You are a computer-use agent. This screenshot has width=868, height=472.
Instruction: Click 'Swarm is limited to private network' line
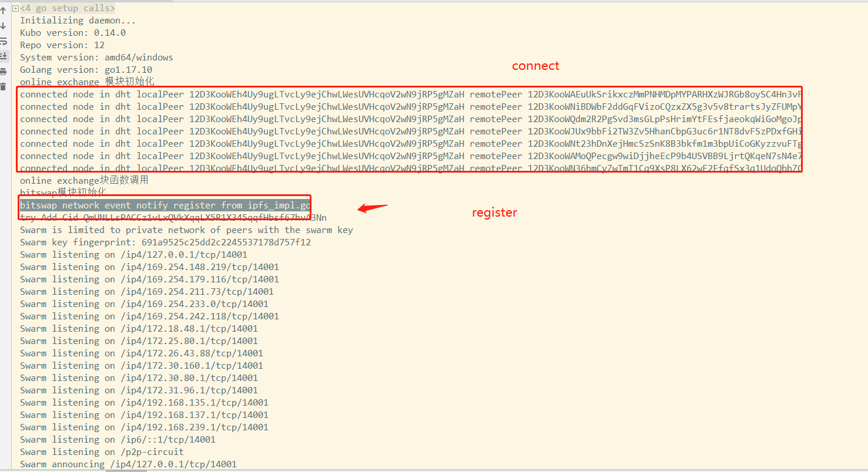tap(186, 230)
